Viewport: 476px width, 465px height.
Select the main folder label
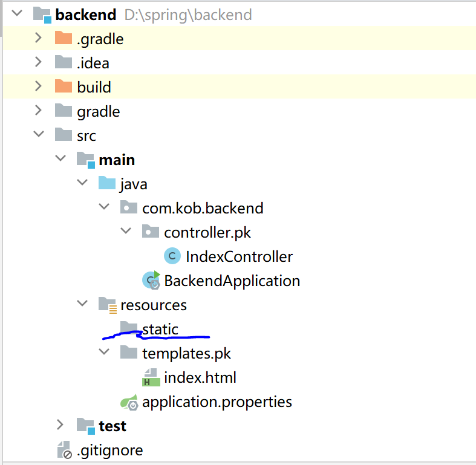click(117, 160)
